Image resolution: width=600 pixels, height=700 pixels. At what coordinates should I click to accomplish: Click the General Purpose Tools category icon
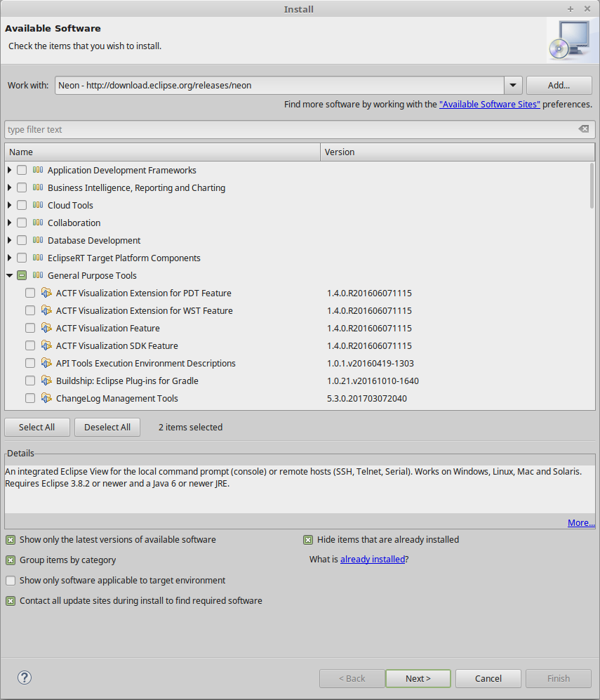[38, 275]
